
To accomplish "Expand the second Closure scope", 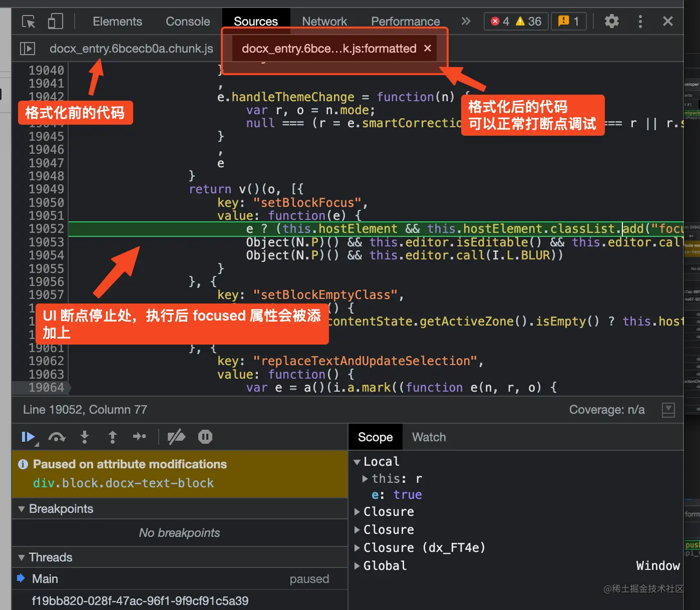I will (357, 530).
